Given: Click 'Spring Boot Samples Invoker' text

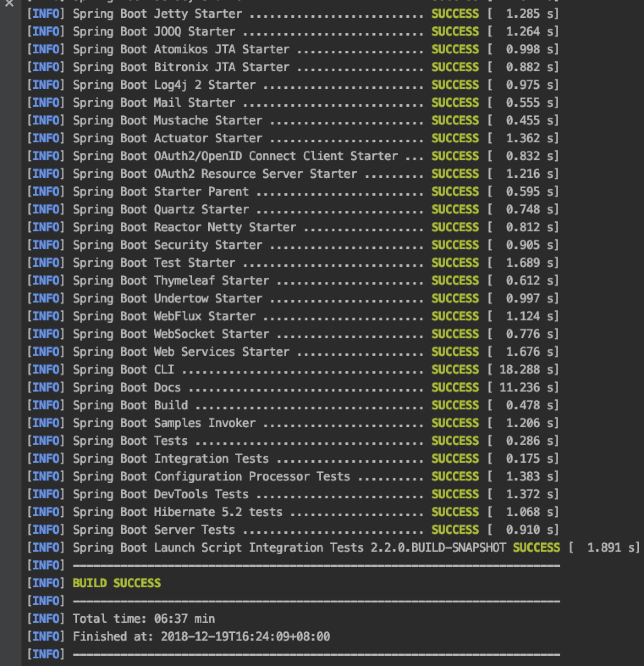Looking at the screenshot, I should [164, 423].
